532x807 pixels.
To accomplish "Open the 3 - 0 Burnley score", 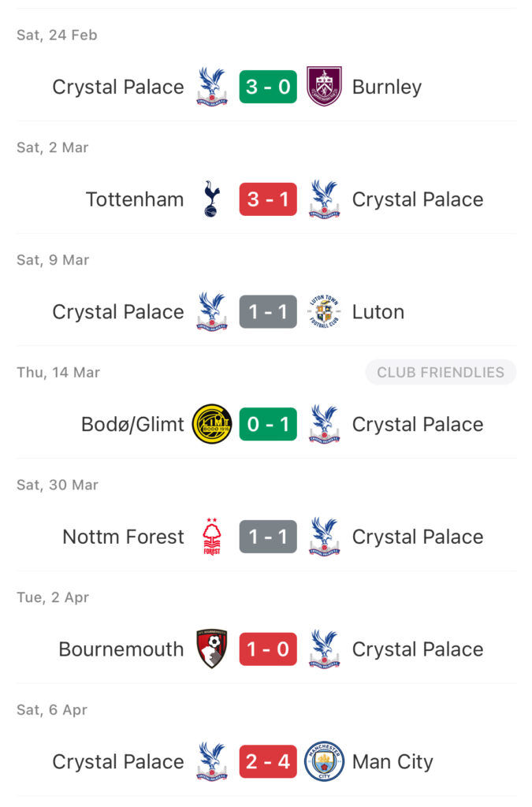I will coord(268,87).
